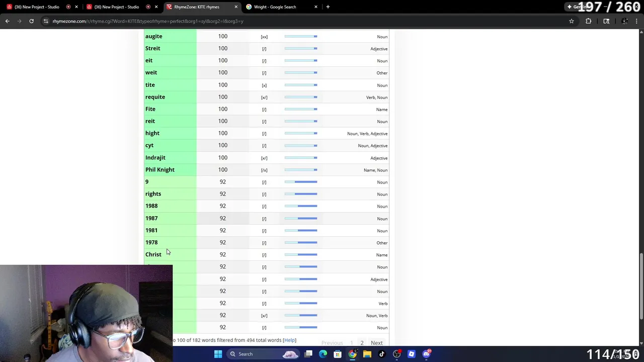
Task: Open the rhyme entry '1981'
Action: click(151, 230)
